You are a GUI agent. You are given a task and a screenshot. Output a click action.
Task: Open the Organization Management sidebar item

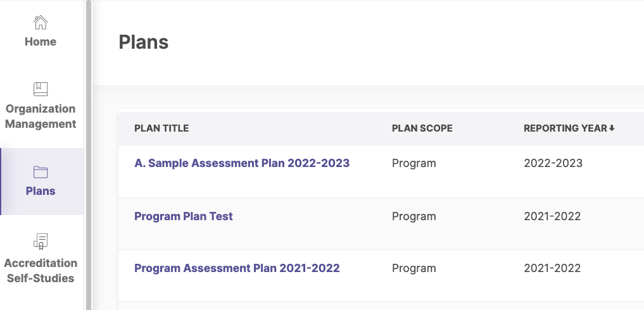pos(41,116)
